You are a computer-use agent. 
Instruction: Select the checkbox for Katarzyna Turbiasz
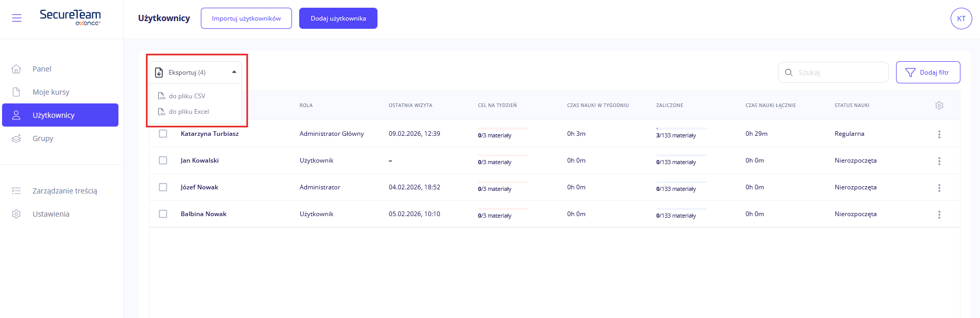click(163, 134)
